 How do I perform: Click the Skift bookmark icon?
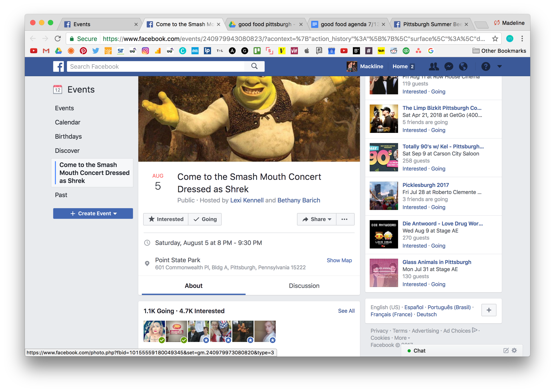click(x=381, y=51)
